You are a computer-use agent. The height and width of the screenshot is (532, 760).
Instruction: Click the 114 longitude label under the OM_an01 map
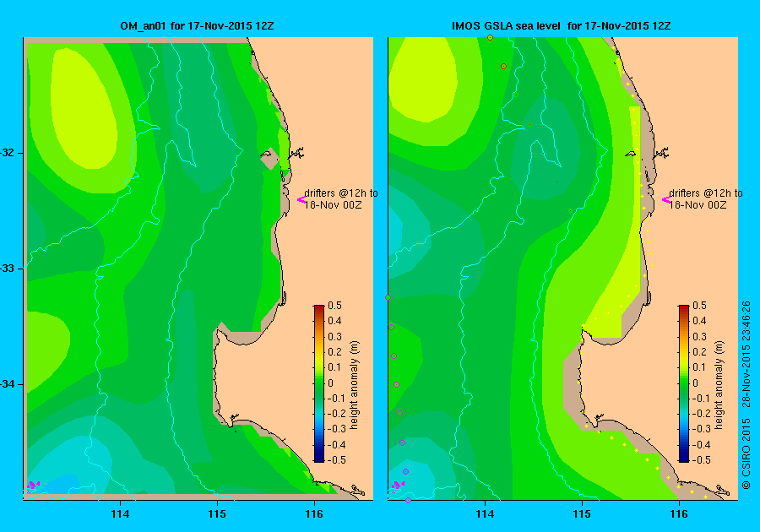click(120, 514)
